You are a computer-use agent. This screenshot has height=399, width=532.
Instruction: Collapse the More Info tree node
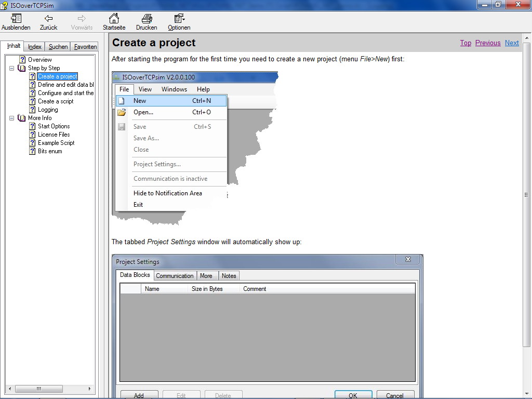coord(12,118)
